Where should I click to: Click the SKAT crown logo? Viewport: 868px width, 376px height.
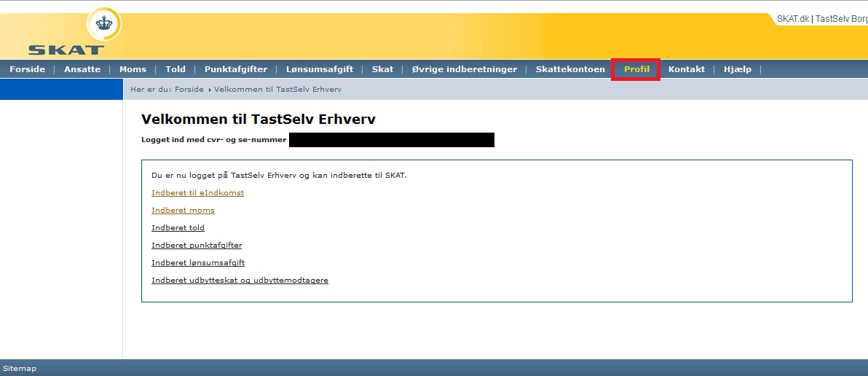104,24
